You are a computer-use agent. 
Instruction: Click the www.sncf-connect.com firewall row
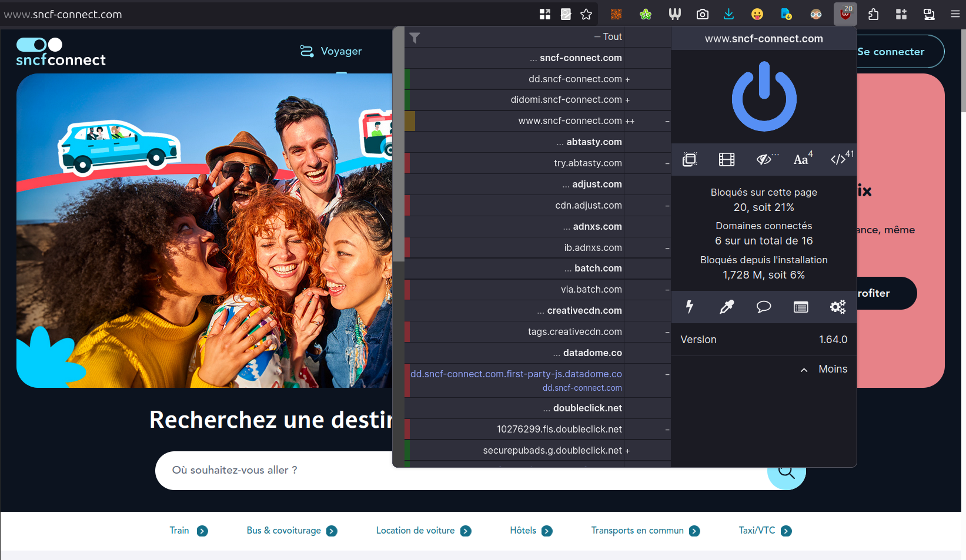click(x=537, y=121)
